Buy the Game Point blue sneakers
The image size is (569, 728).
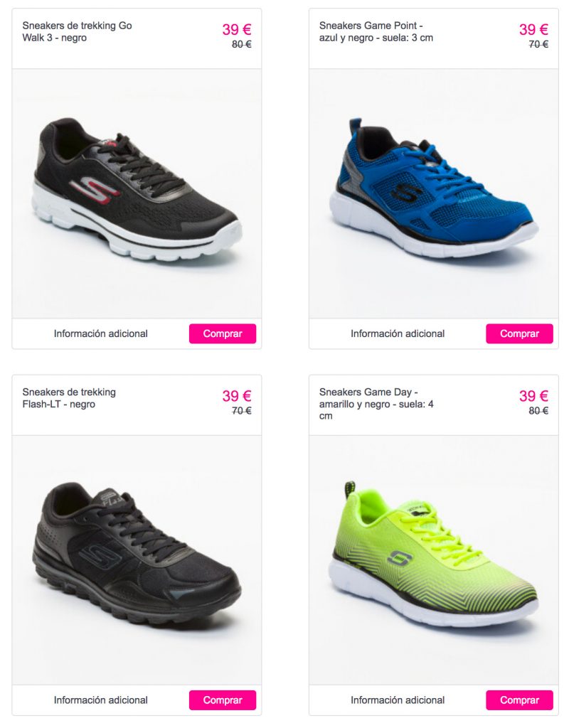pyautogui.click(x=519, y=333)
